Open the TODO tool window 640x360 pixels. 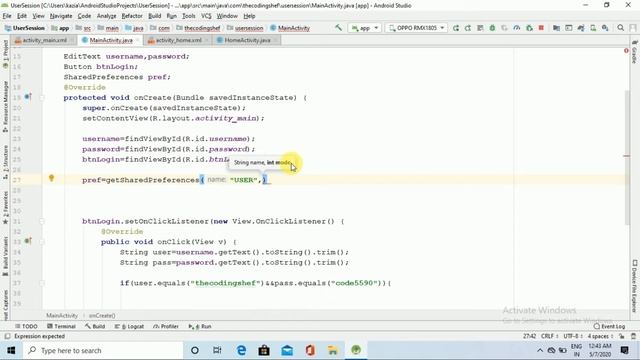(x=26, y=326)
